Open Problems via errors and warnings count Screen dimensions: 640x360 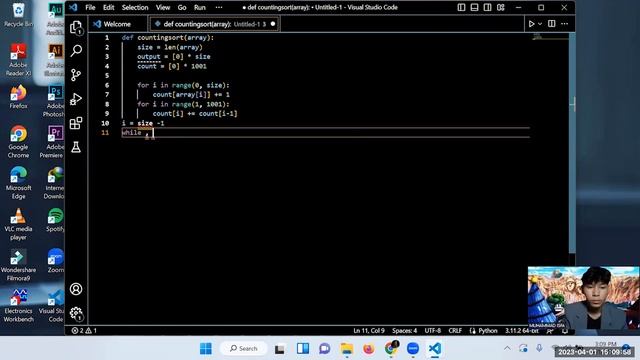[x=84, y=331]
